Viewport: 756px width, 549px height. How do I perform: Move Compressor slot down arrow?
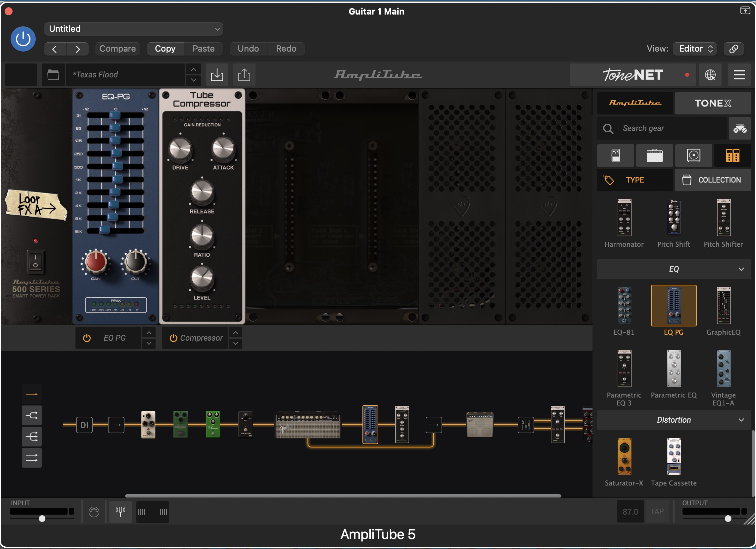click(235, 344)
